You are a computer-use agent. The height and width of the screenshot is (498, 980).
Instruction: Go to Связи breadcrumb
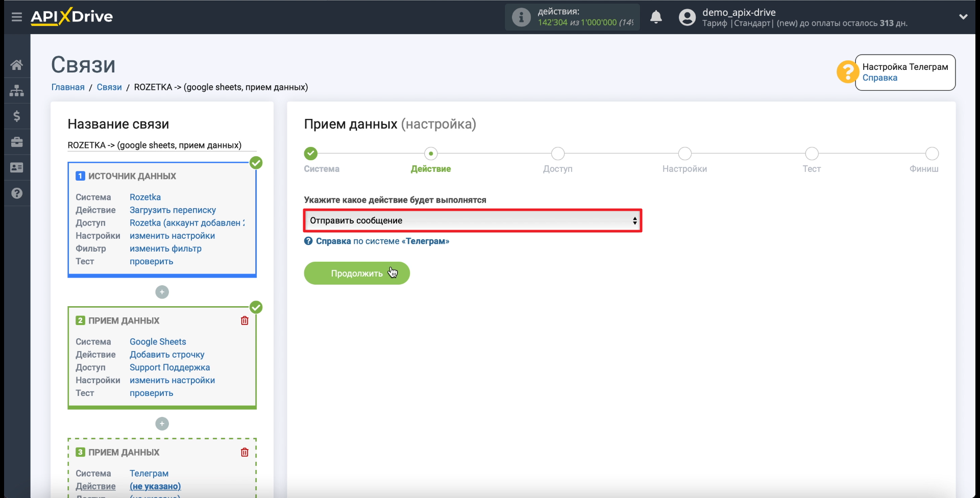pos(109,87)
